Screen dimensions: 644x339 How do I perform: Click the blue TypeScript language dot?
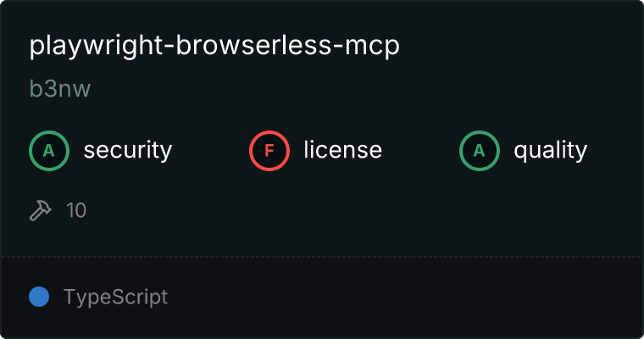(39, 297)
